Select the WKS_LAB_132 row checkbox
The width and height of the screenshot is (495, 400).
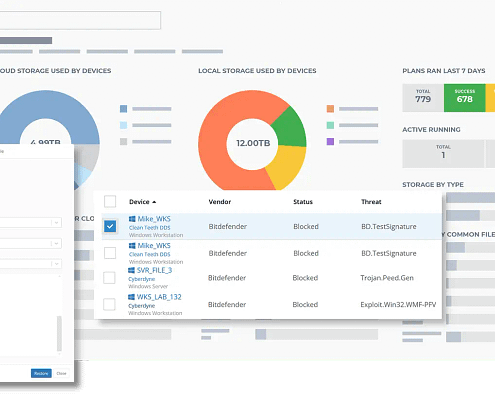tap(109, 304)
